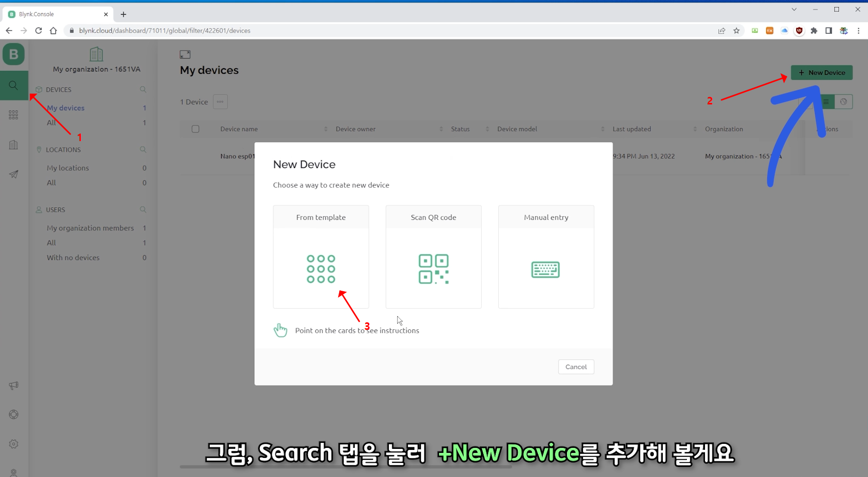The width and height of the screenshot is (868, 477).
Task: Select All under USERS
Action: coord(51,243)
